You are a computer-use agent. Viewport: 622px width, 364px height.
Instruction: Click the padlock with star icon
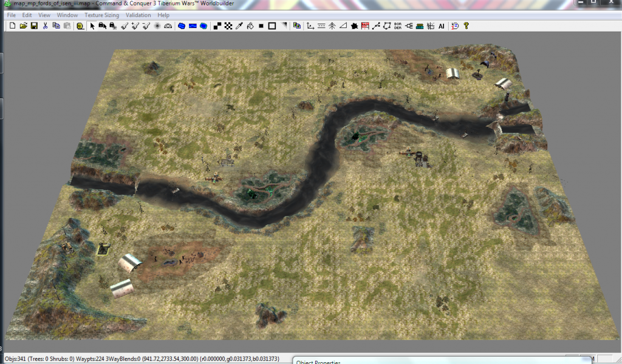coord(113,26)
